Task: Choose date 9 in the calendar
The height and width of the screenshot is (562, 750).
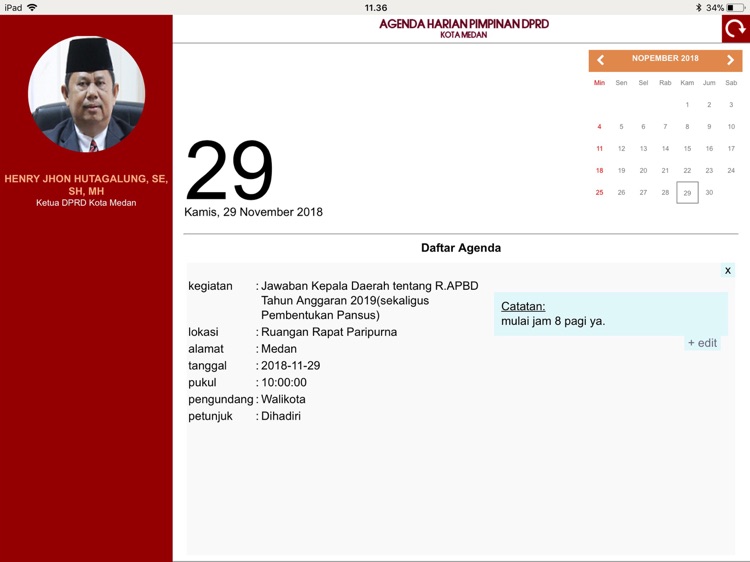Action: tap(709, 127)
